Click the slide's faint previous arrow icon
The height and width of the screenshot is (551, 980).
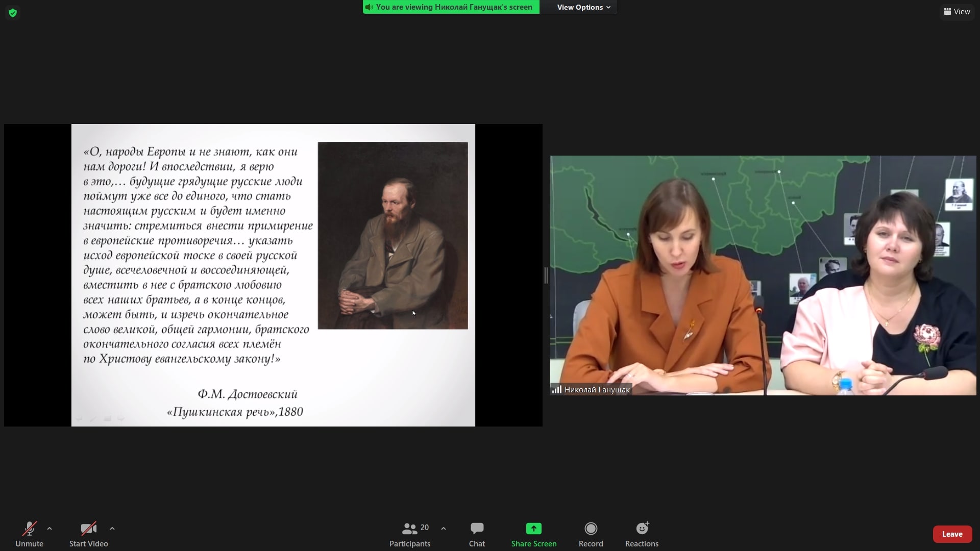tap(79, 419)
